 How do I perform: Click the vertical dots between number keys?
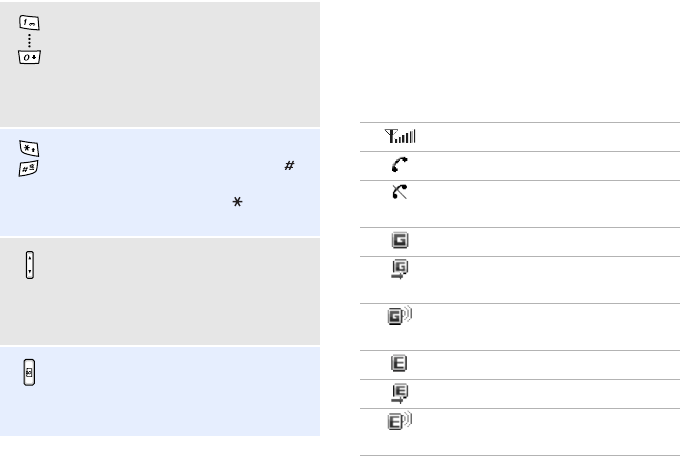tap(30, 41)
